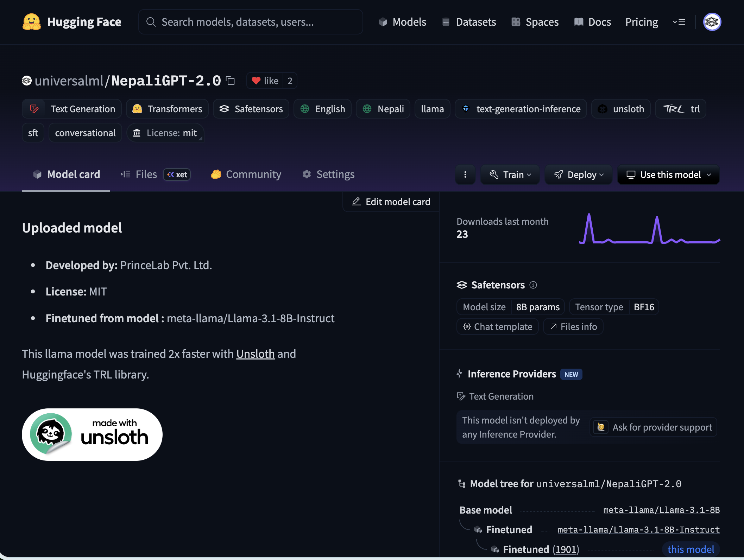744x560 pixels.
Task: Open the Use this model dropdown
Action: [668, 174]
